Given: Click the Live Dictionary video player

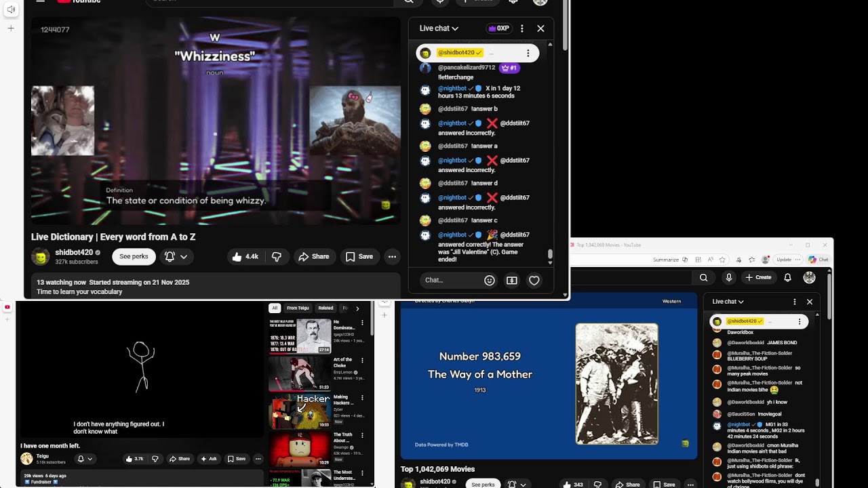Looking at the screenshot, I should point(216,121).
